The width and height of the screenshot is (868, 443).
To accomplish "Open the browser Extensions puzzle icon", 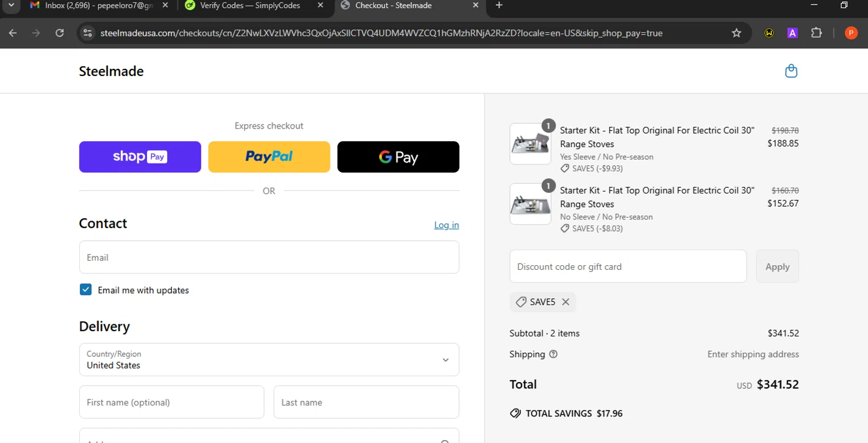I will pos(816,33).
